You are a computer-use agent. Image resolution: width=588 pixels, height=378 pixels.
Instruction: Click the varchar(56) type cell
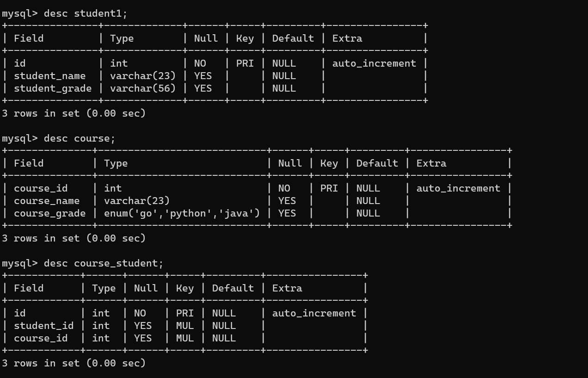click(x=143, y=88)
